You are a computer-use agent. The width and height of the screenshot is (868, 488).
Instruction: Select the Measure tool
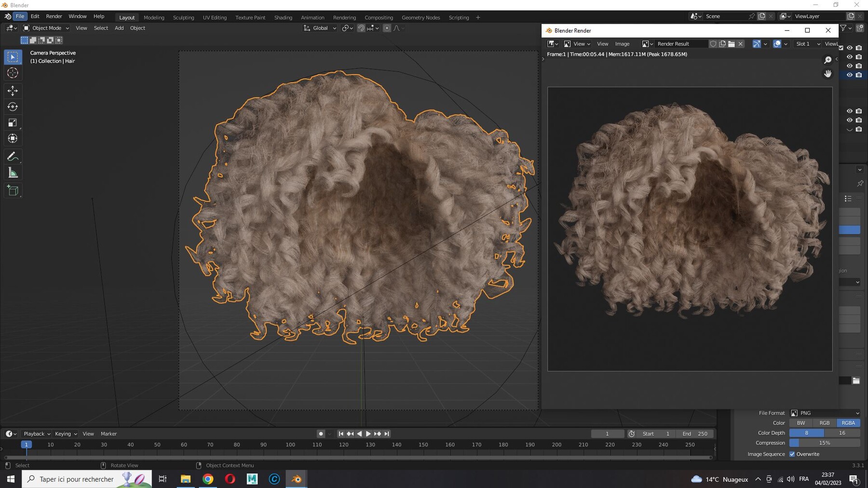click(13, 173)
